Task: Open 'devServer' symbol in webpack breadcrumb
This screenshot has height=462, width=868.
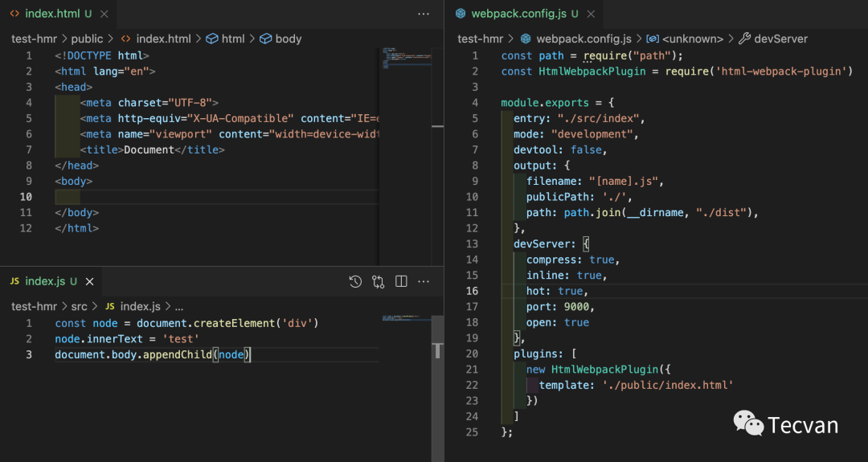Action: click(x=773, y=39)
